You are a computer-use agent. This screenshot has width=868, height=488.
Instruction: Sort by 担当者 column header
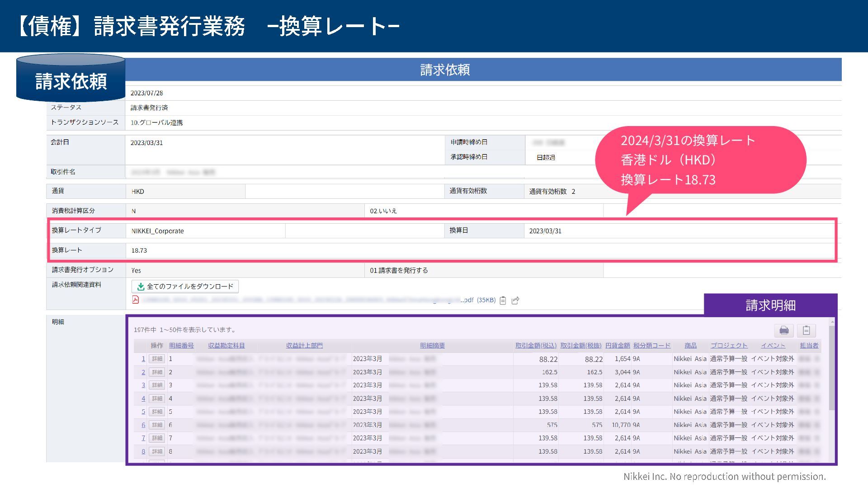coord(809,346)
